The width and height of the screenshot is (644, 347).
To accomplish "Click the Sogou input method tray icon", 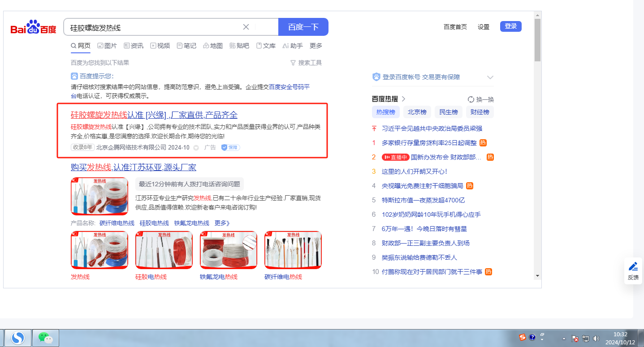I will (523, 337).
